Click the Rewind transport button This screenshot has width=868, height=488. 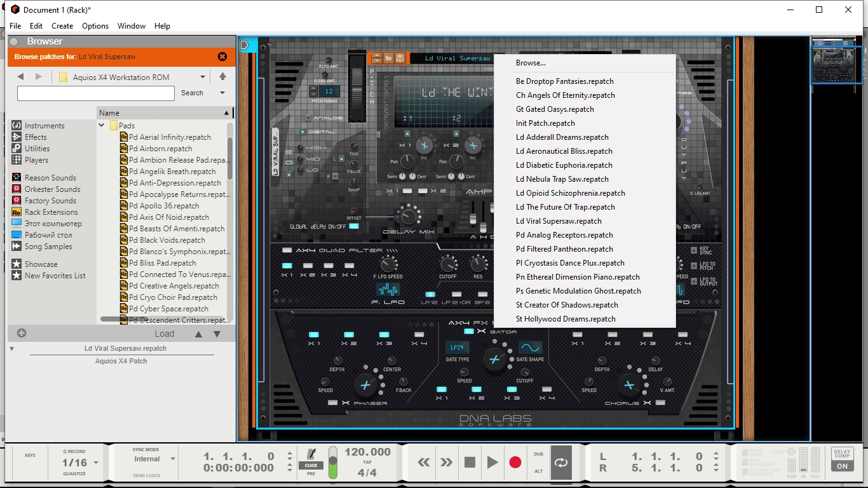(424, 463)
